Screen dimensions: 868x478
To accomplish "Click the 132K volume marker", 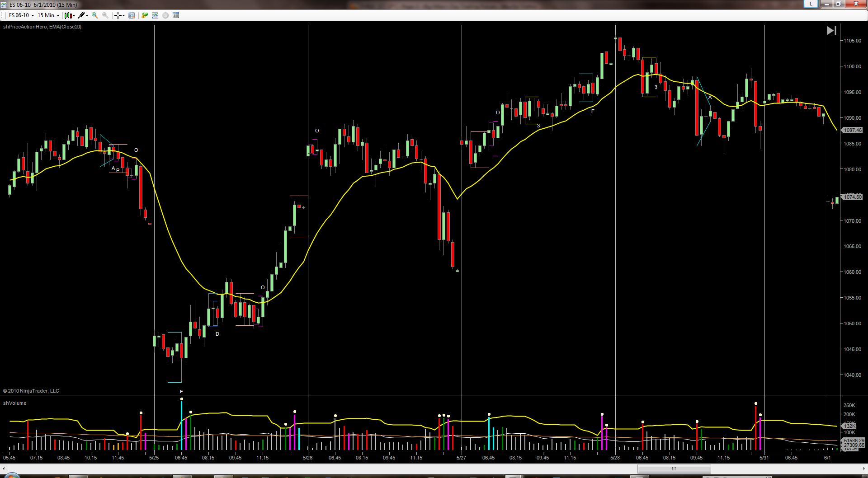I will 849,426.
